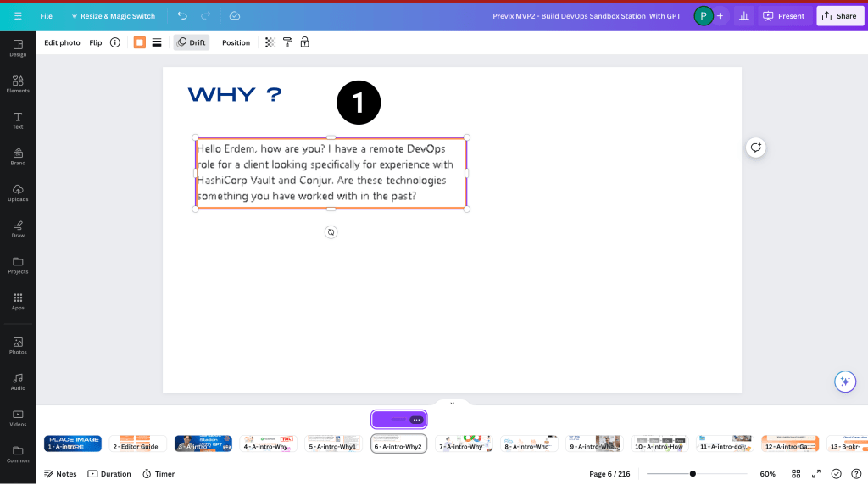The image size is (868, 485).
Task: Collapse the page thumbnails strip chevron
Action: [x=452, y=403]
